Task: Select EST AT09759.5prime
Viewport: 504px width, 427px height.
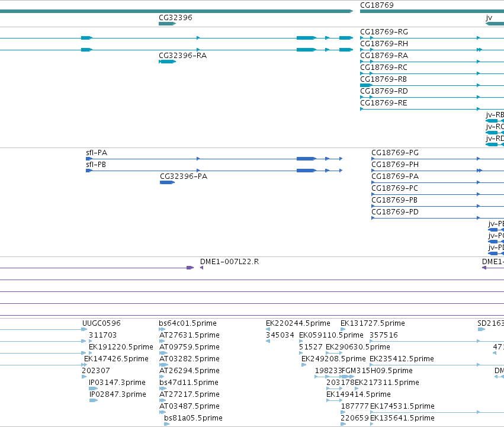Action: [190, 347]
